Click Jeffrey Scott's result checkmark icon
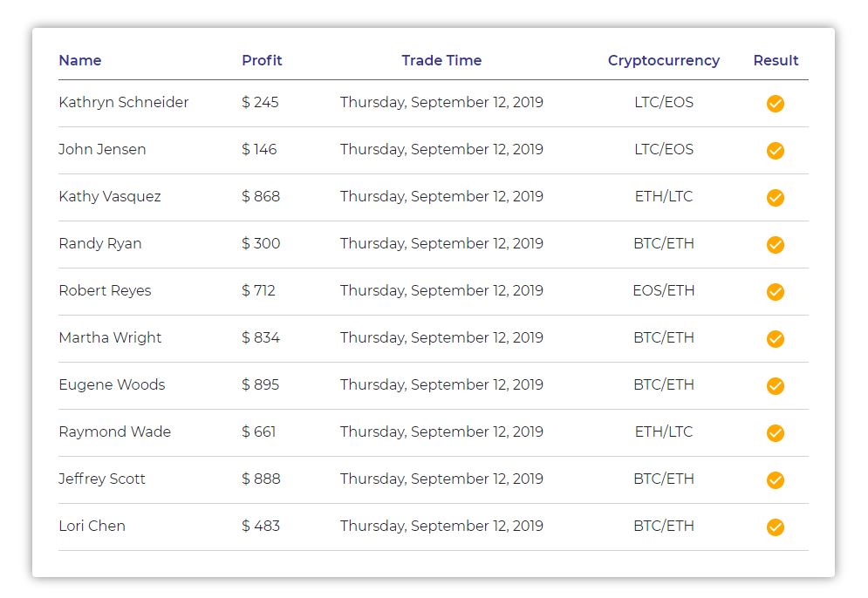This screenshot has width=868, height=598. (x=775, y=479)
